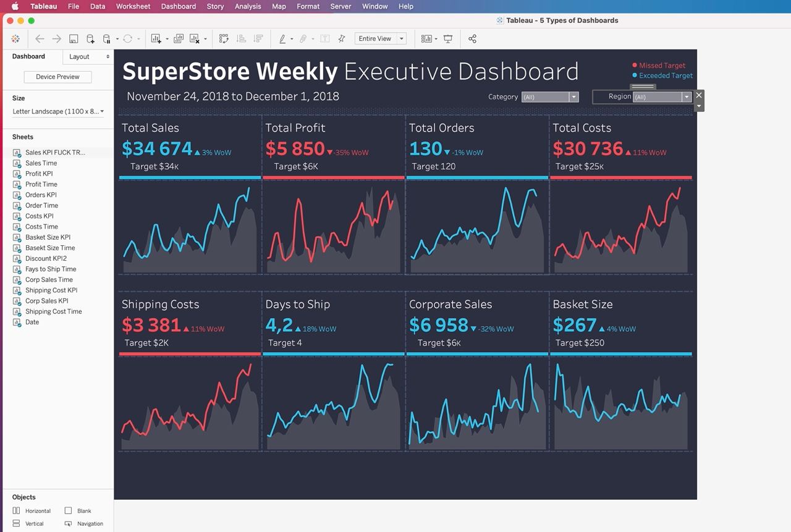Save the workbook with the disk icon
This screenshot has height=532, width=791.
click(74, 38)
